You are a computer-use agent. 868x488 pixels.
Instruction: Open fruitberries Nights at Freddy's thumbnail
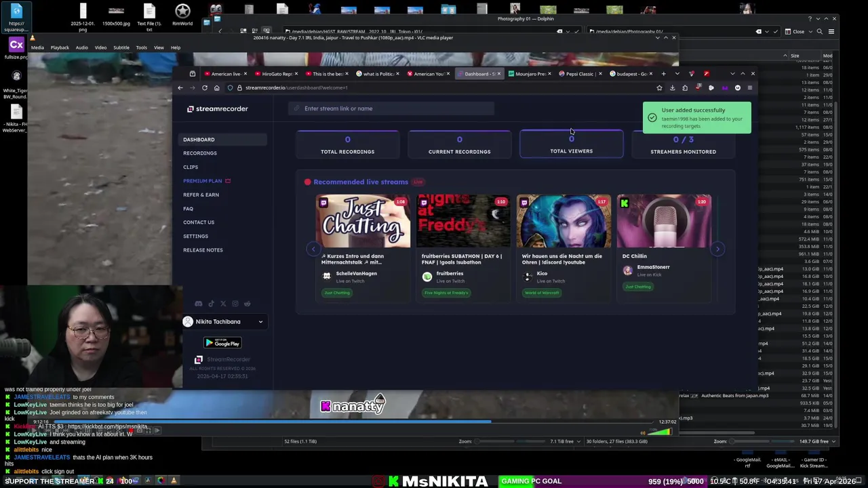coord(463,222)
